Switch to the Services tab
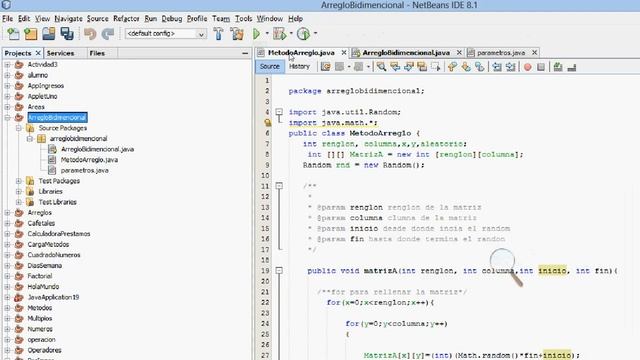 (60, 53)
